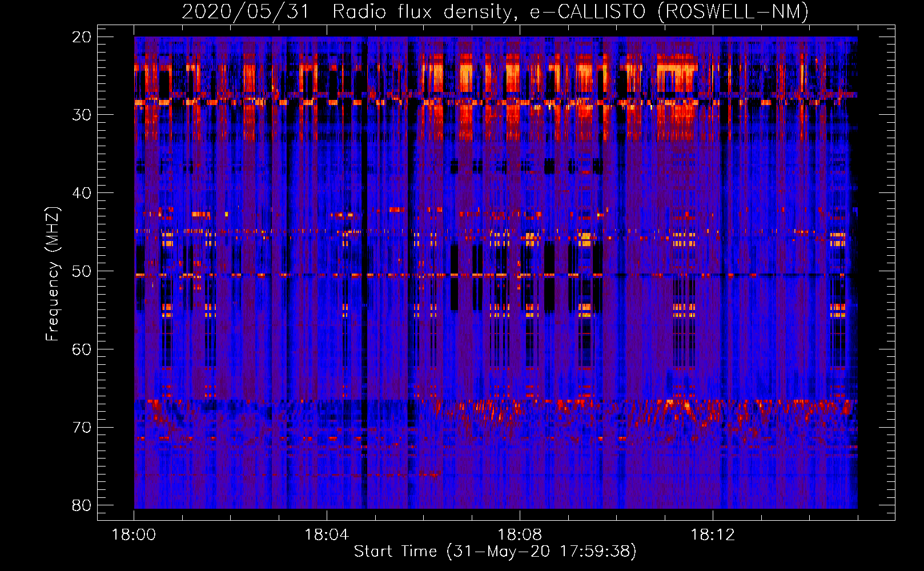Click the 18:04 time tick label
924x571 pixels.
[327, 535]
